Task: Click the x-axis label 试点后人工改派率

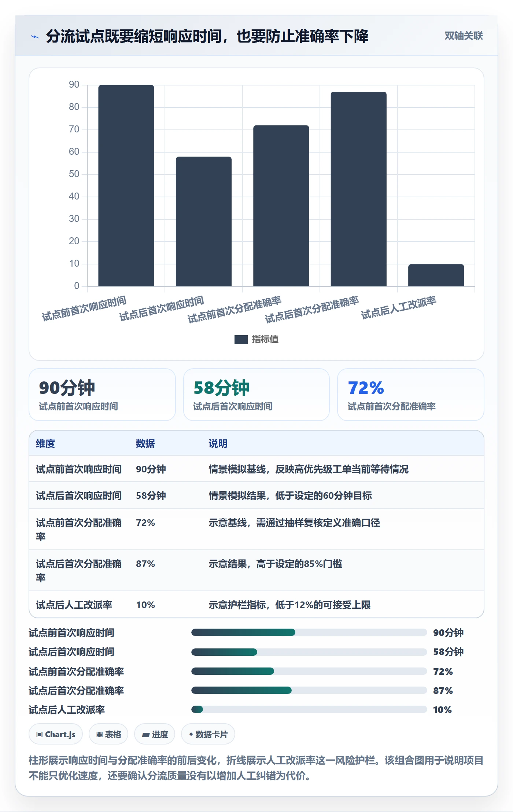Action: click(x=399, y=308)
